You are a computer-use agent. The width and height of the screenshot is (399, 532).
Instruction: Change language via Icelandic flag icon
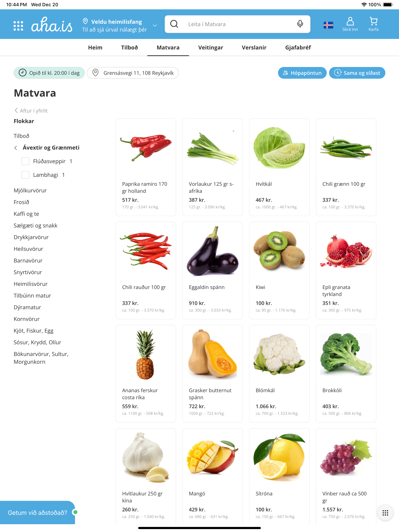point(328,25)
